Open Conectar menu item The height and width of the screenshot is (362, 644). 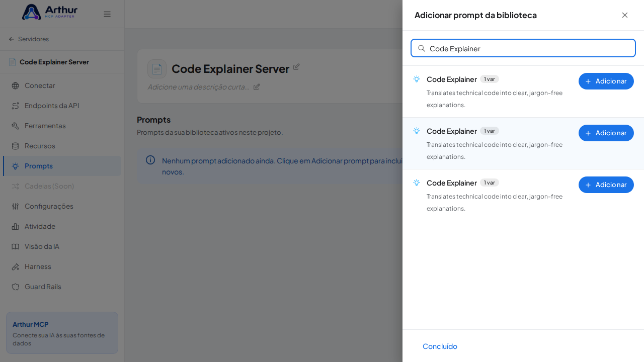coord(62,85)
